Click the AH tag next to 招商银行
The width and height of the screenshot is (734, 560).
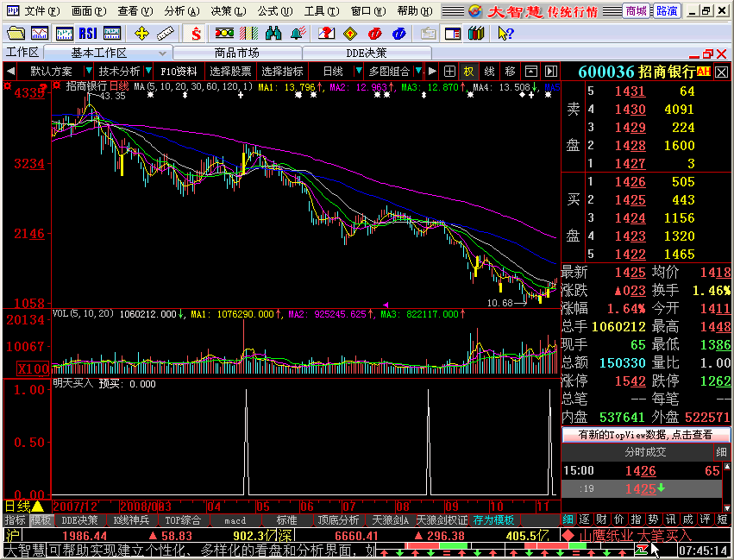pyautogui.click(x=703, y=71)
